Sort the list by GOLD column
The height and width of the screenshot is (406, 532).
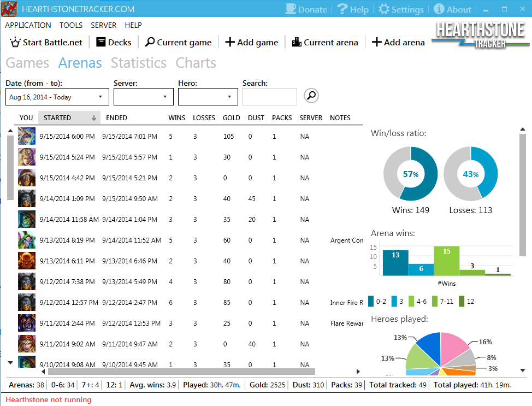[231, 117]
